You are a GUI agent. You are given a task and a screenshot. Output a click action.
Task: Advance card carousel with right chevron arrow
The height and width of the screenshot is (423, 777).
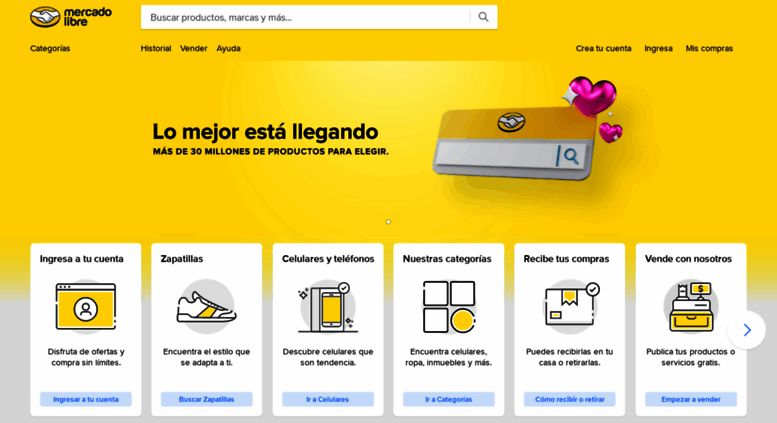click(x=747, y=330)
